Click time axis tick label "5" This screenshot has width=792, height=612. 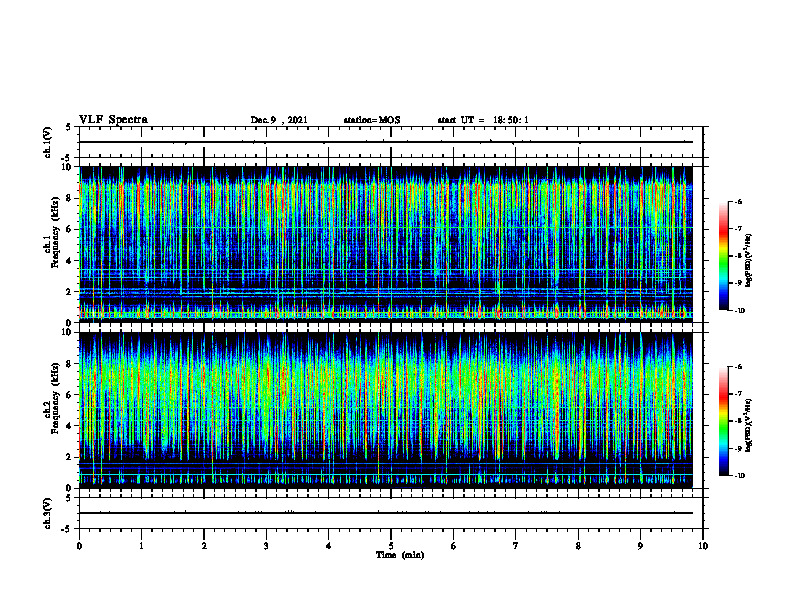click(391, 546)
